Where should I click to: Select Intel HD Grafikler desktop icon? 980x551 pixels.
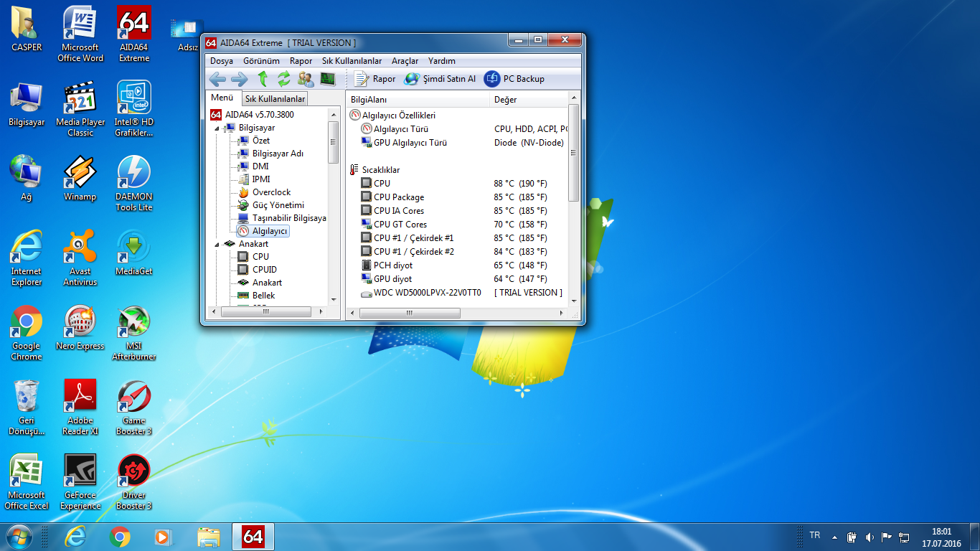click(134, 109)
